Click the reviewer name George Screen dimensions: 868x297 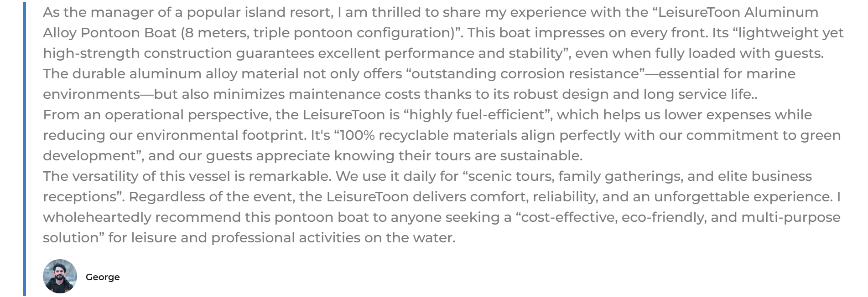pos(103,277)
